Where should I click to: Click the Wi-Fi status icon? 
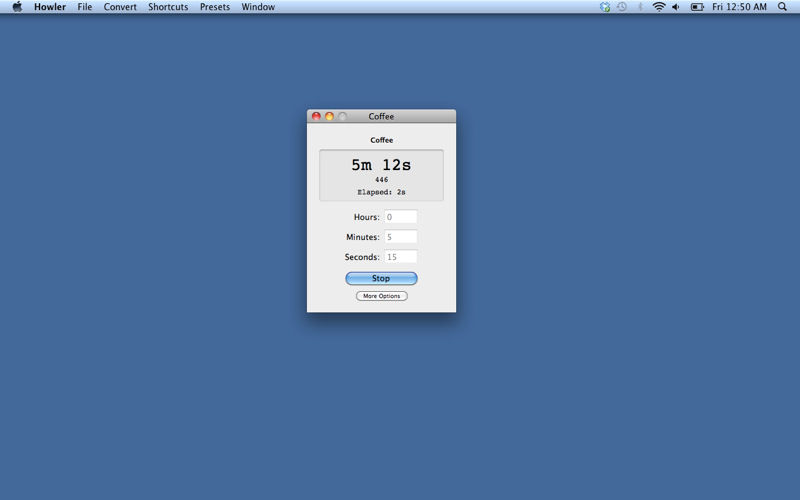659,7
